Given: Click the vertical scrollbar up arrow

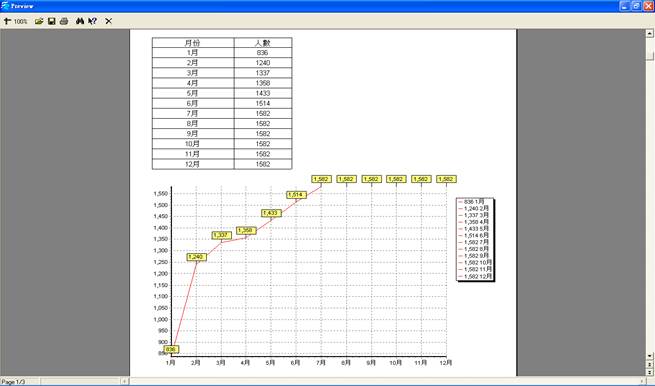Looking at the screenshot, I should [x=650, y=33].
